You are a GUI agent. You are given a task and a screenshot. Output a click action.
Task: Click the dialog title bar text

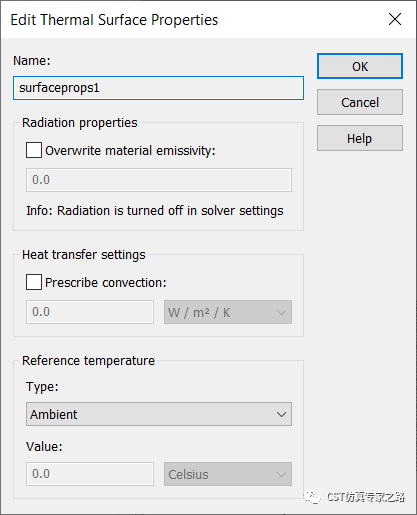(x=114, y=20)
